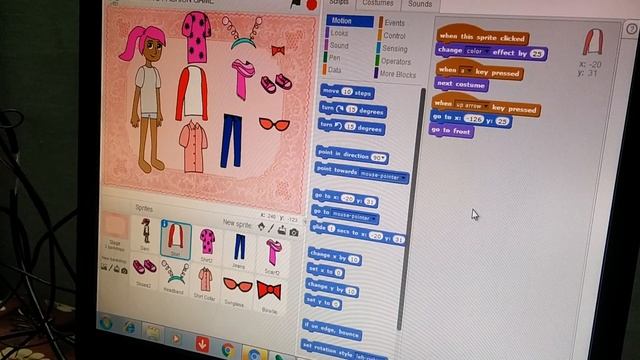This screenshot has width=640, height=360.
Task: Open rotation style dropdown in palette block
Action: [370, 355]
